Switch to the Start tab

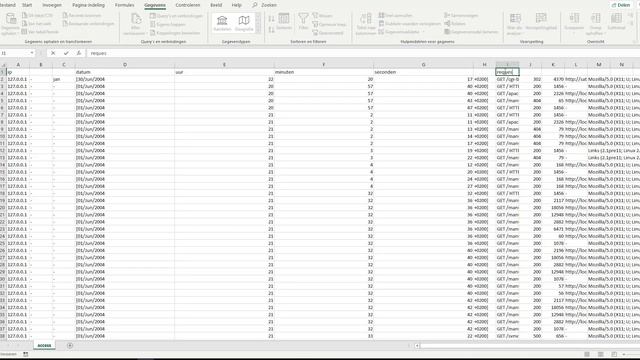(27, 5)
